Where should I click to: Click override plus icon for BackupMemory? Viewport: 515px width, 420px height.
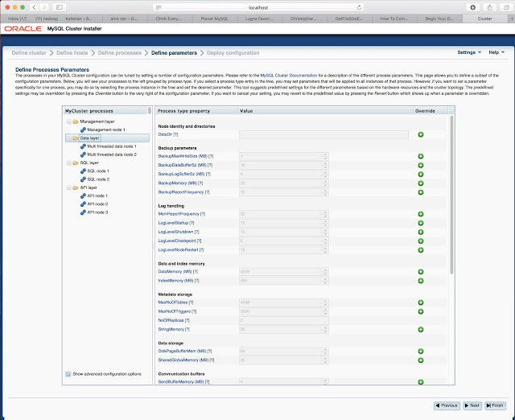pos(420,183)
